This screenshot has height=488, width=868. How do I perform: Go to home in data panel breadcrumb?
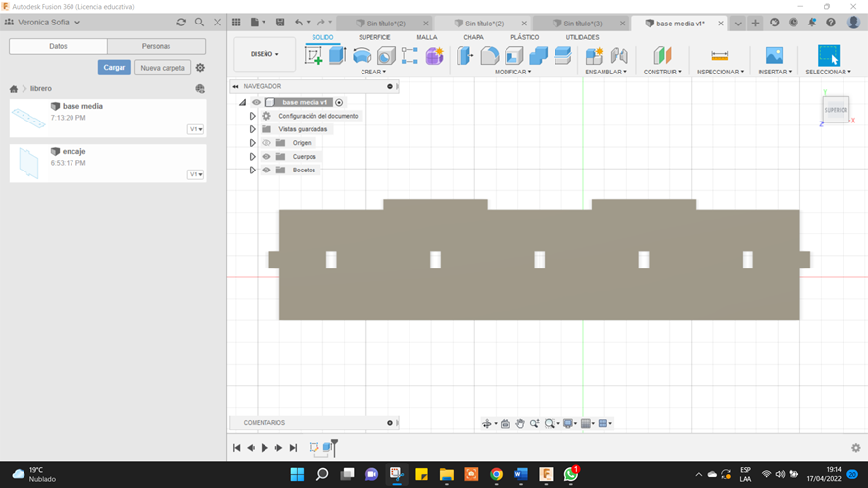14,88
